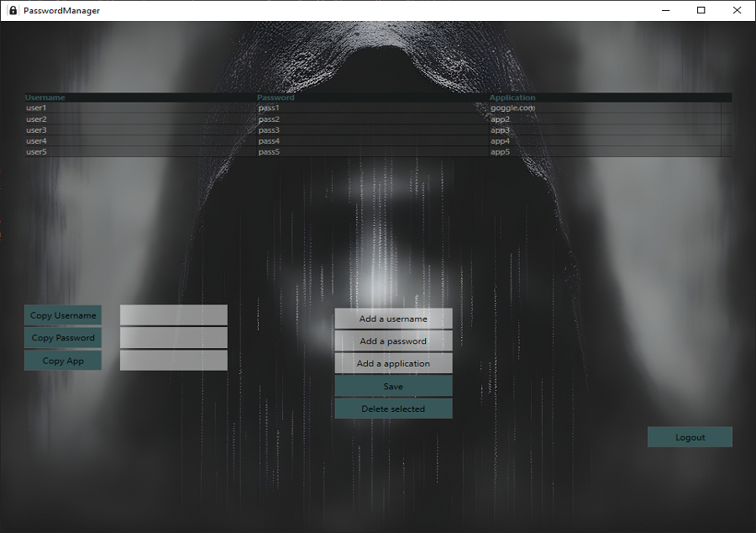This screenshot has width=756, height=533.
Task: Click the padlock icon in the title bar
Action: (x=13, y=10)
